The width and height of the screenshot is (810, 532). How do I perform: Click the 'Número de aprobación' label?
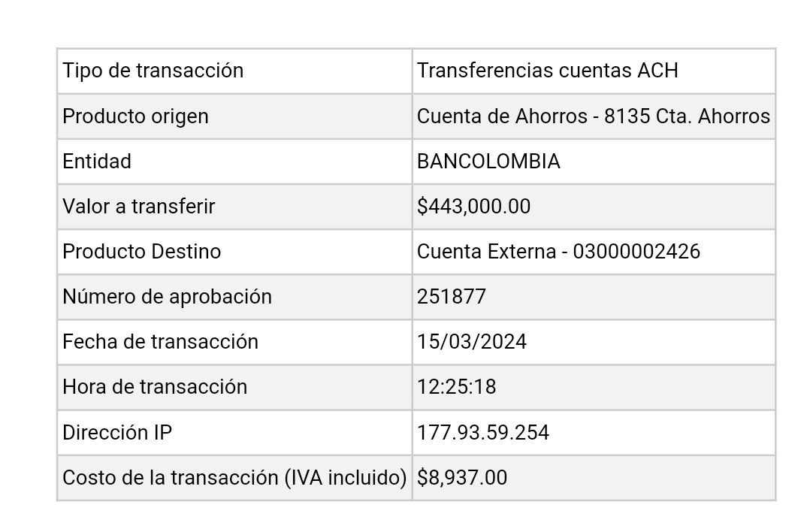tap(167, 297)
